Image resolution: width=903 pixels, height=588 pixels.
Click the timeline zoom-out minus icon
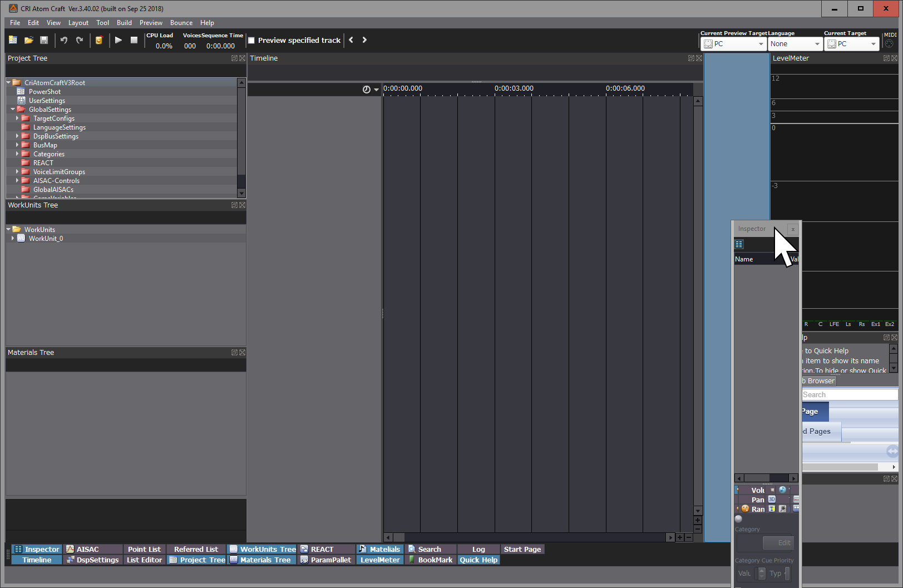(689, 537)
